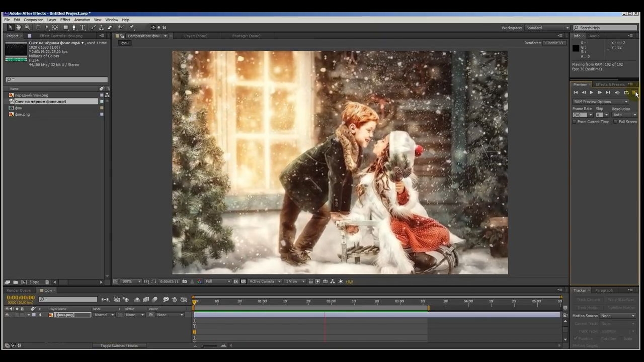Viewport: 644px width, 362px height.
Task: Open Normal blending mode dropdown
Action: point(104,315)
